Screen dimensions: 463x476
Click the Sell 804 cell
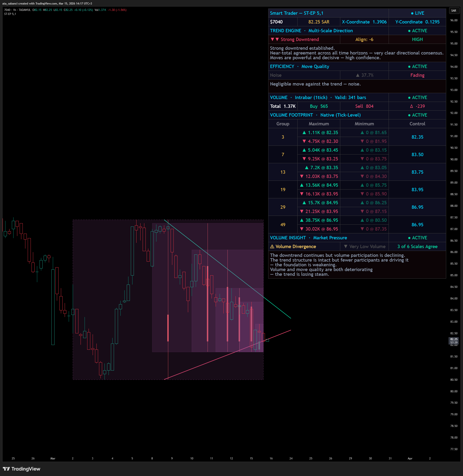(x=364, y=106)
